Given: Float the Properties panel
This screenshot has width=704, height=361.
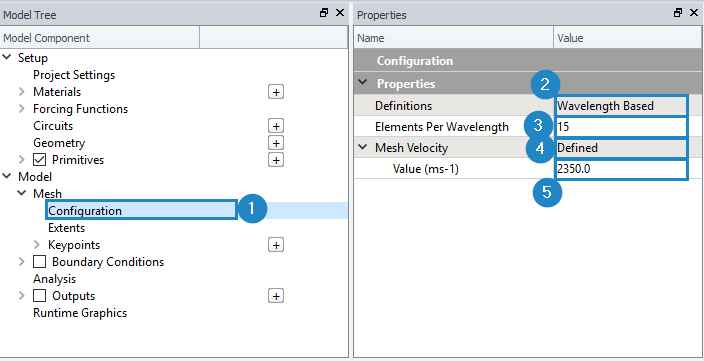Looking at the screenshot, I should pyautogui.click(x=678, y=13).
